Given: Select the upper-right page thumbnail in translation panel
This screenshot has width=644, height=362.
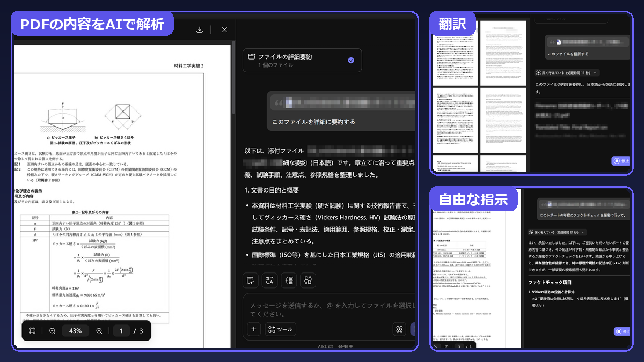Looking at the screenshot, I should 503,52.
